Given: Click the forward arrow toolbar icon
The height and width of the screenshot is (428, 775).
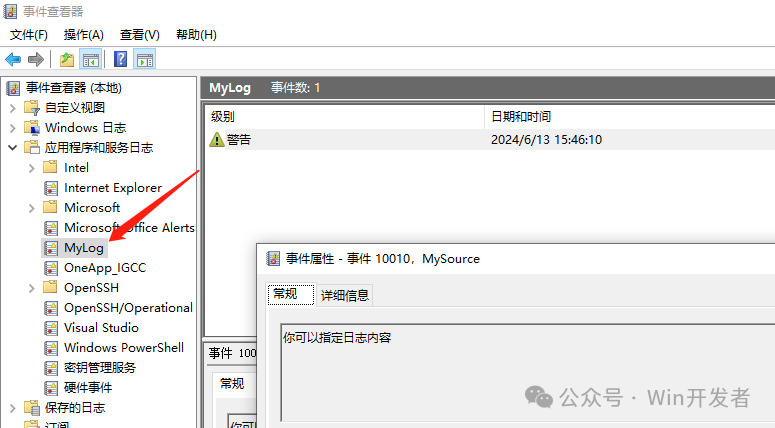Looking at the screenshot, I should tap(36, 60).
